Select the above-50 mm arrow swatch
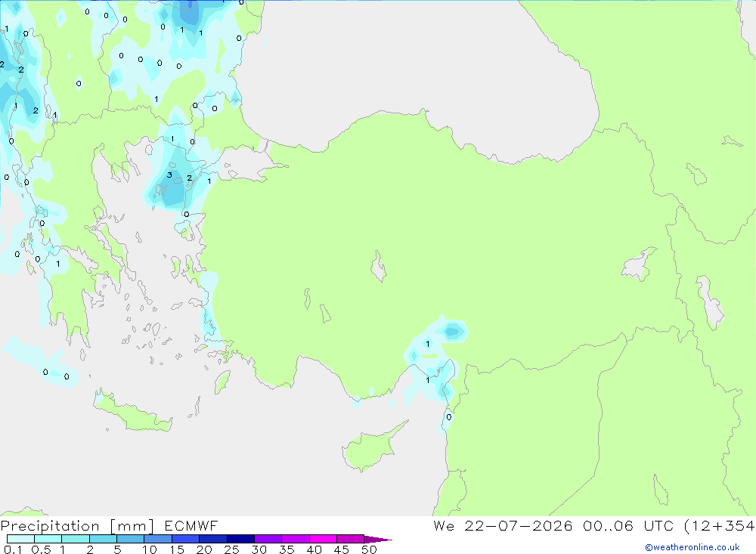The image size is (756, 554). 377,540
